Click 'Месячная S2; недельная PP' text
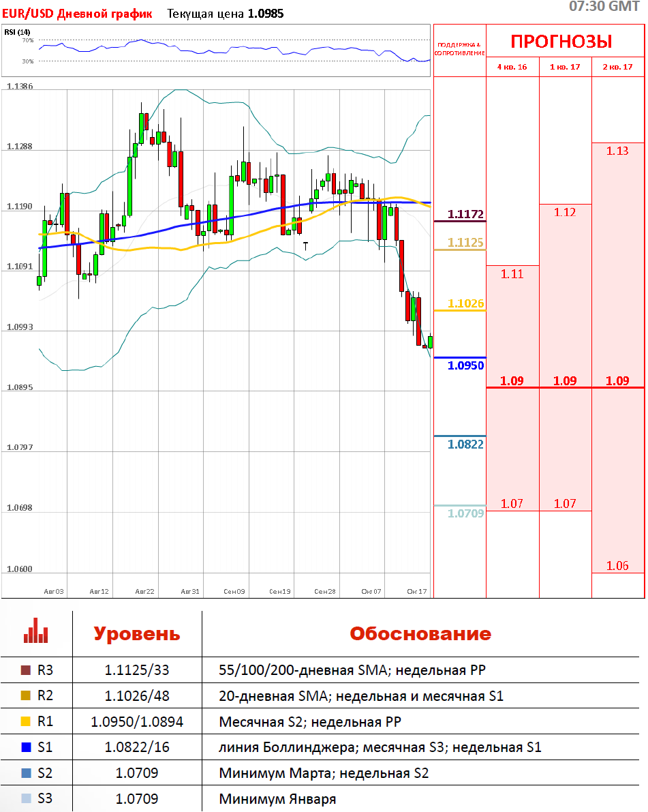 click(310, 722)
